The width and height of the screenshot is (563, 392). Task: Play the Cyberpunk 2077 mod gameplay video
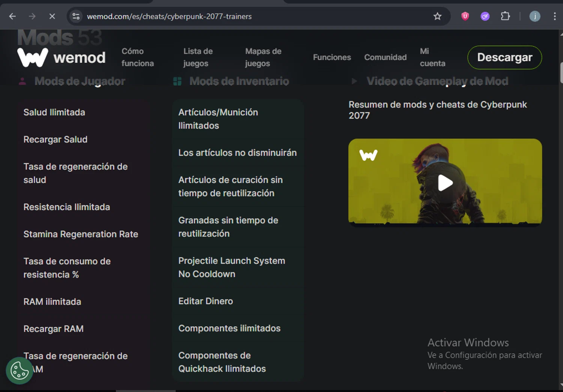445,183
